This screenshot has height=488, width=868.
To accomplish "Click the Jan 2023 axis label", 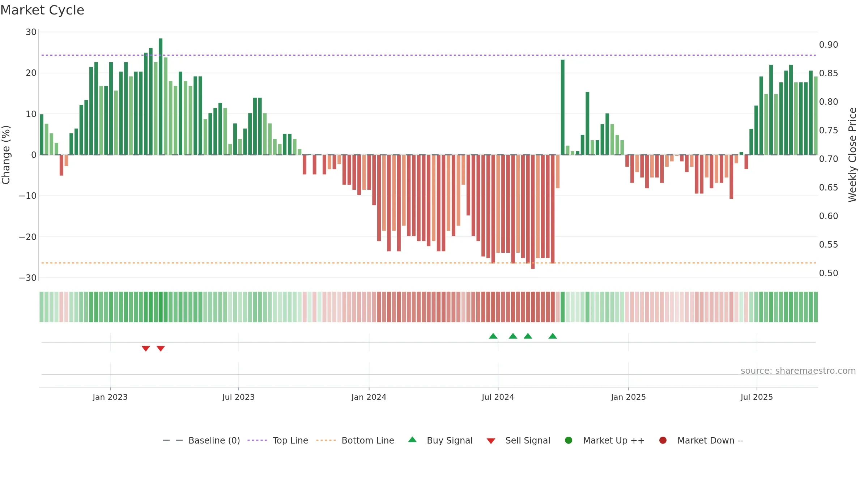I will click(110, 397).
